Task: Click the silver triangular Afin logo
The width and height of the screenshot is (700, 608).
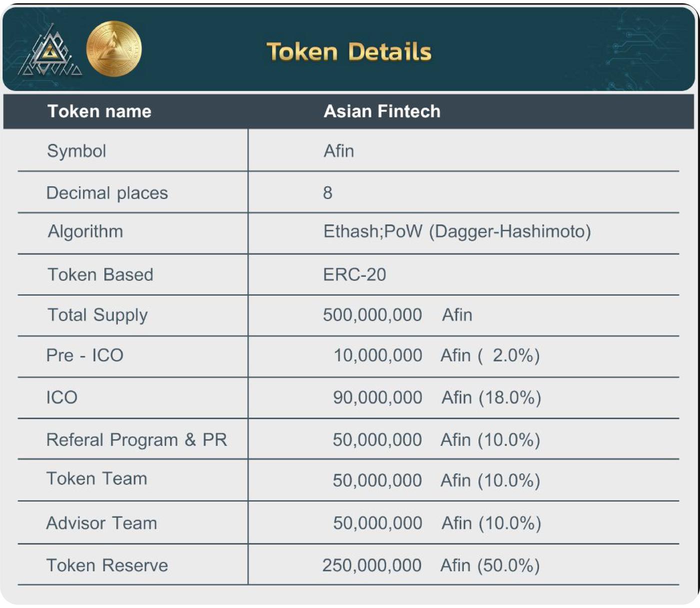Action: click(49, 51)
